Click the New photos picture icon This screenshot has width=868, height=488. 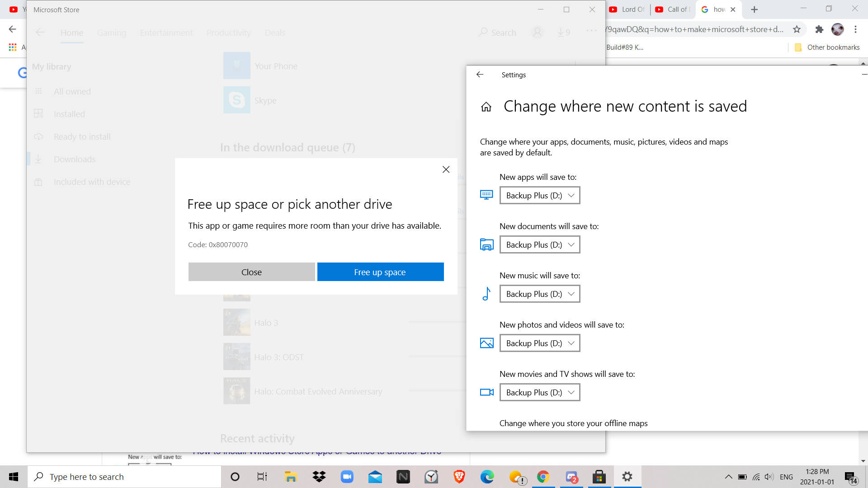pyautogui.click(x=486, y=343)
